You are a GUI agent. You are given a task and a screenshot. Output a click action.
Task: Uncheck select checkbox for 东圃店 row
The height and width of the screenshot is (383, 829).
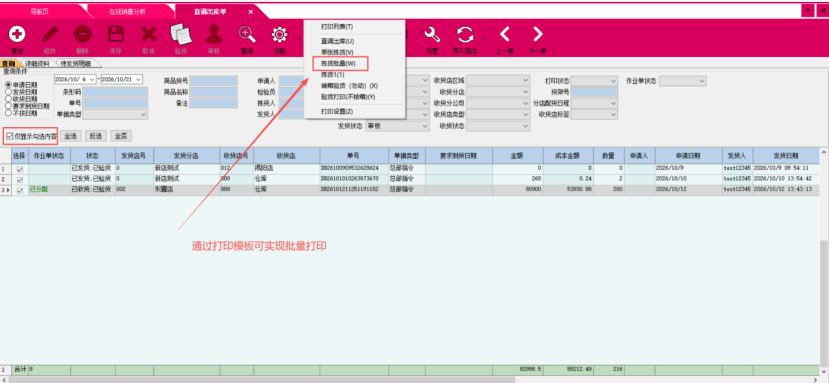point(20,190)
